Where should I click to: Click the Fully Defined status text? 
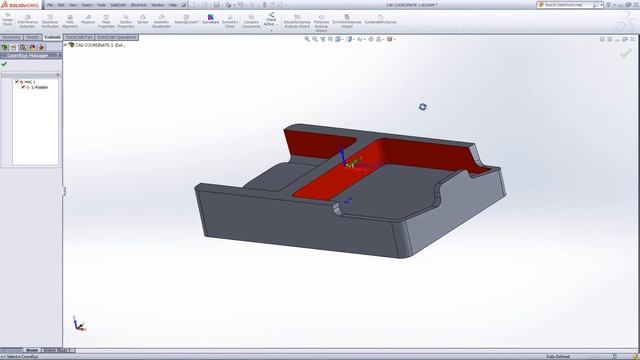pyautogui.click(x=558, y=357)
